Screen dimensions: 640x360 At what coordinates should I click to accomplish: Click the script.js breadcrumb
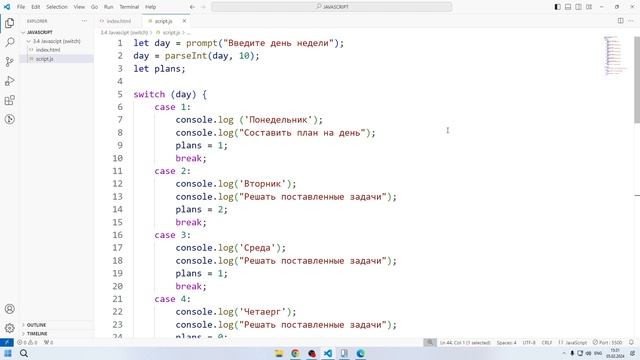point(171,32)
